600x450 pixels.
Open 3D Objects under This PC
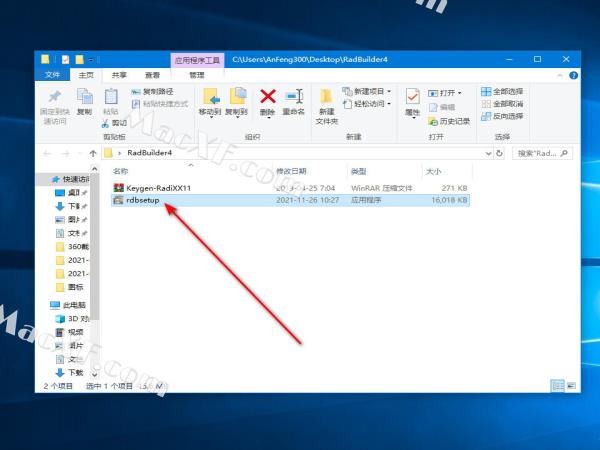pos(72,318)
